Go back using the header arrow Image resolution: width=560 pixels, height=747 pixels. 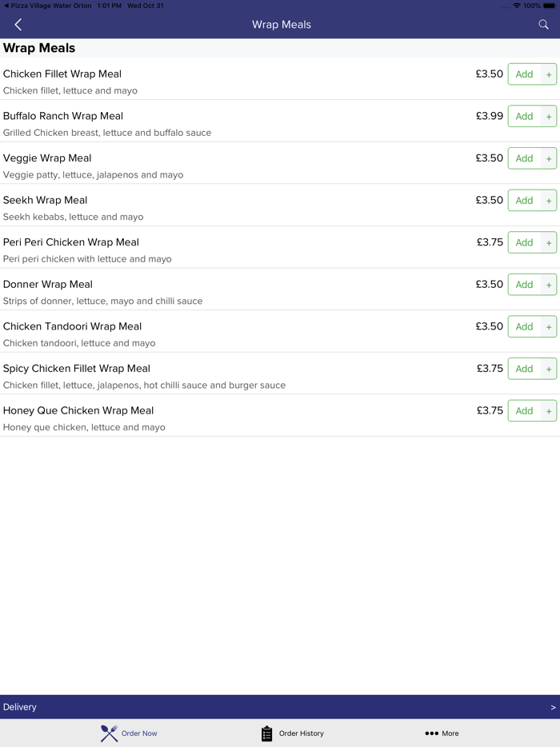[x=18, y=25]
